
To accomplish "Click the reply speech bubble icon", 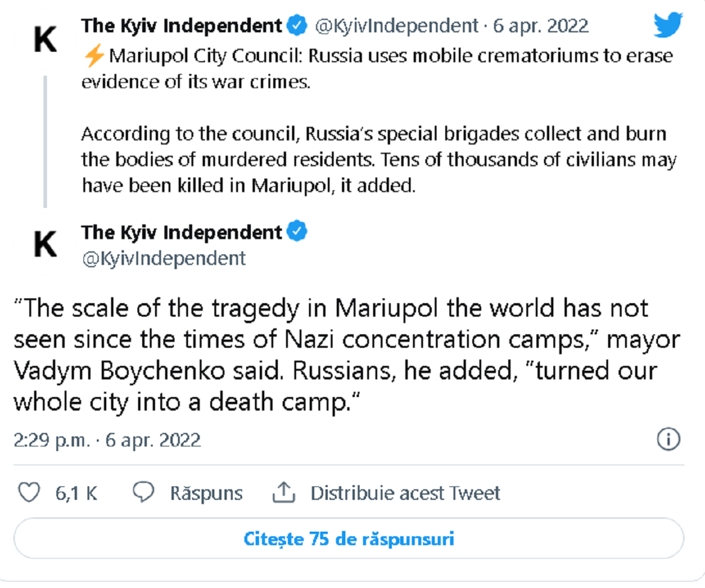I will click(x=143, y=492).
